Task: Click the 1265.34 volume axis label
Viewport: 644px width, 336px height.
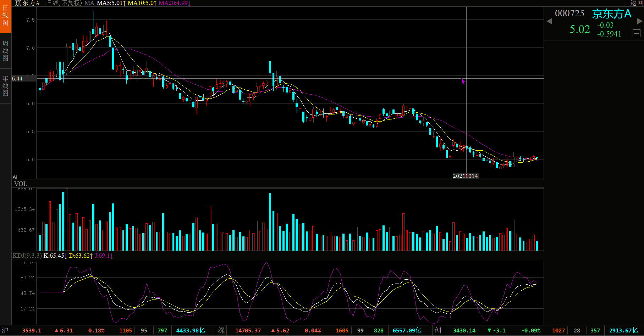Action: [25, 209]
